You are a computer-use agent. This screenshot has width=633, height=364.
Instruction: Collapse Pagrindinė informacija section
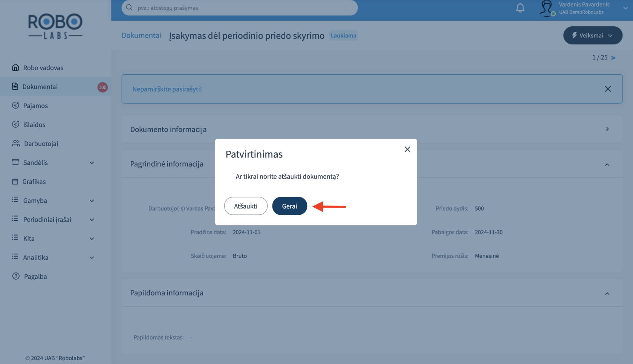pos(607,164)
